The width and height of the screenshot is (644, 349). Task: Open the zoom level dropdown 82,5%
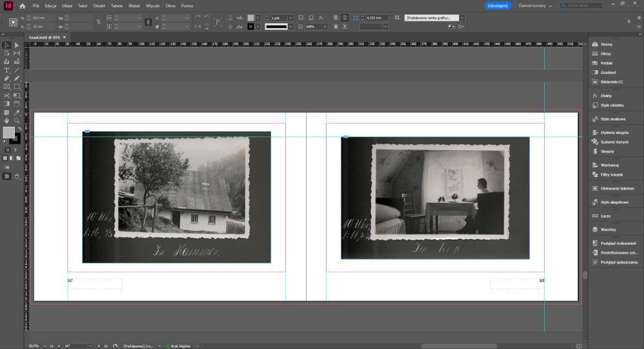point(44,346)
